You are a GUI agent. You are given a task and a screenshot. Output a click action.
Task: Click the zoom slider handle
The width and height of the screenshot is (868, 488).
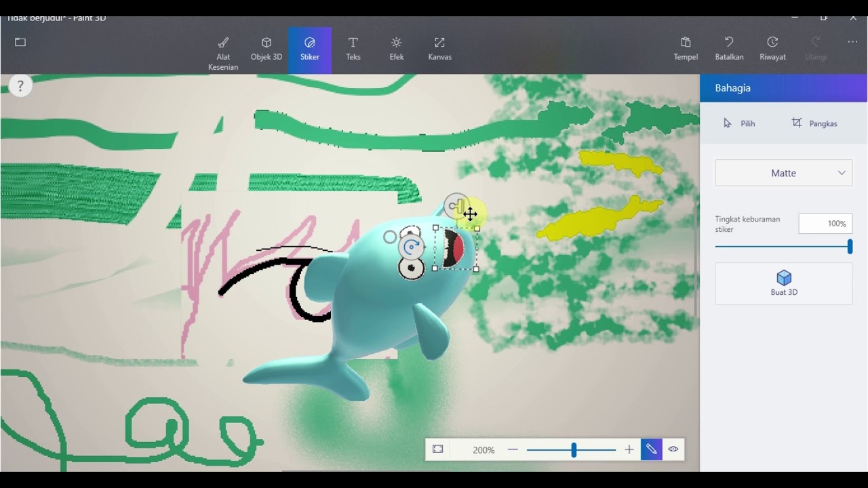[x=574, y=449]
